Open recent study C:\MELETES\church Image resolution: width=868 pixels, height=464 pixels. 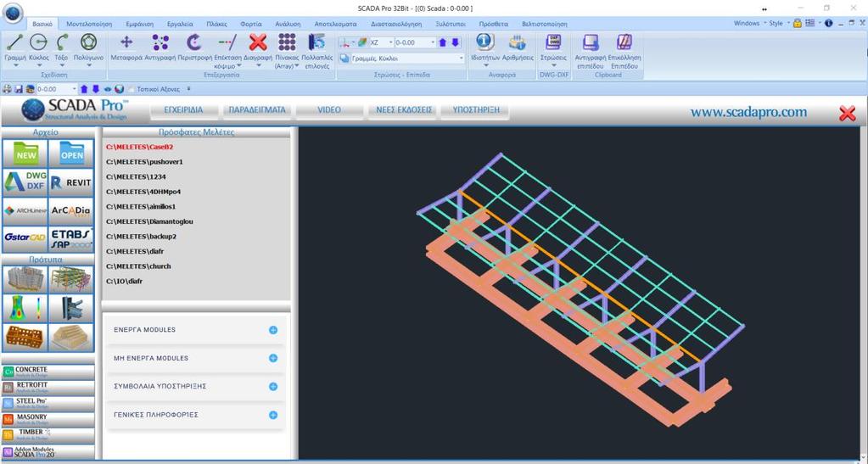tap(138, 266)
